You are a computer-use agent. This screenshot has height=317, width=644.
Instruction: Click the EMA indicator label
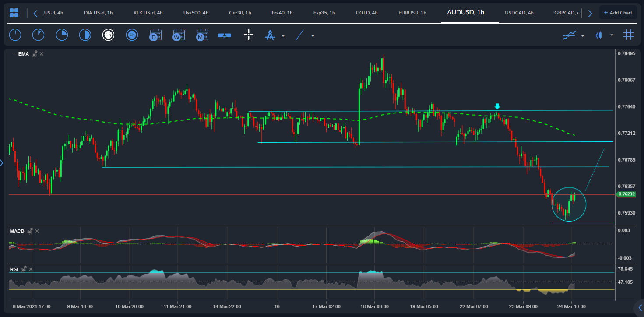[24, 54]
